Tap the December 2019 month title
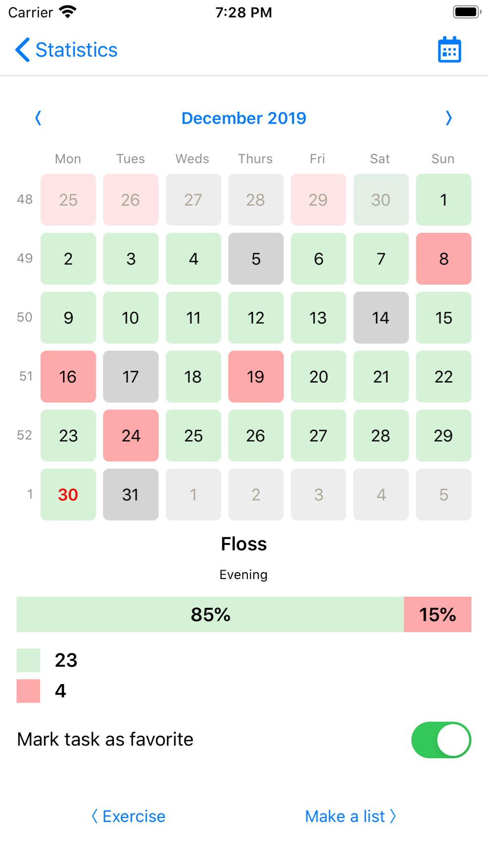The image size is (488, 868). click(244, 118)
